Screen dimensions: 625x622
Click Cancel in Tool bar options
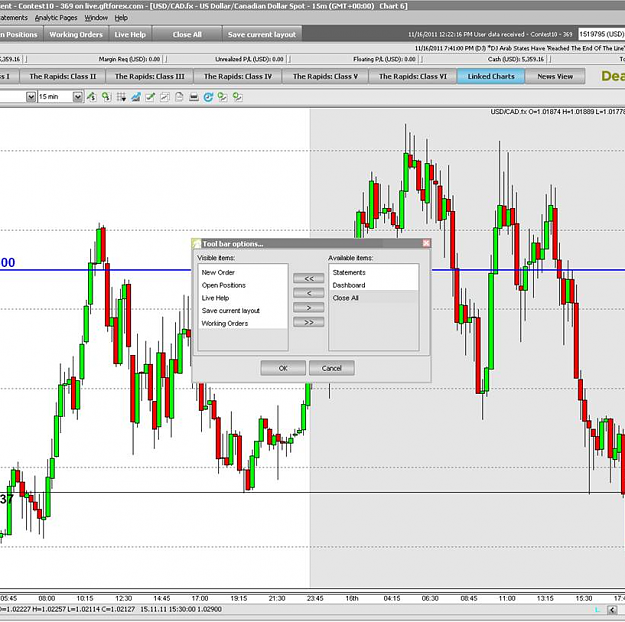(332, 368)
